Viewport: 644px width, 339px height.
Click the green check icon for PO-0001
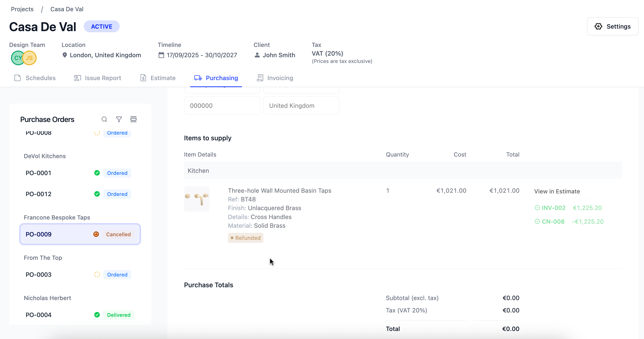(97, 173)
